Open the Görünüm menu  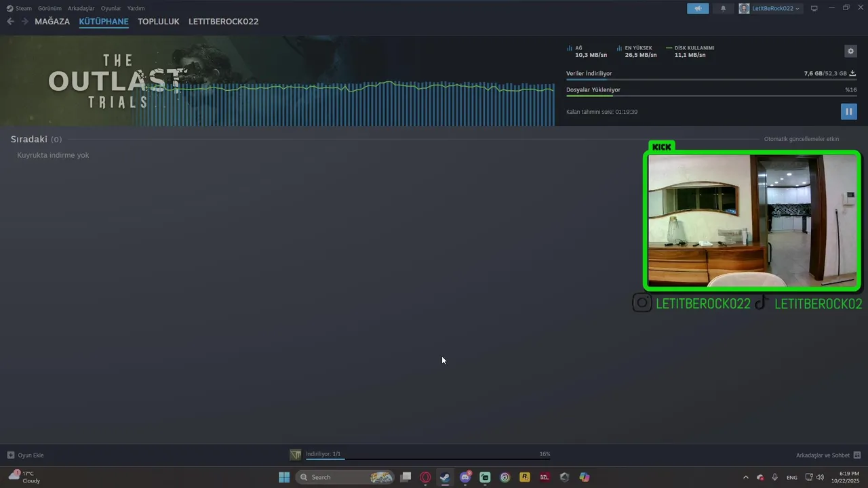click(x=50, y=8)
